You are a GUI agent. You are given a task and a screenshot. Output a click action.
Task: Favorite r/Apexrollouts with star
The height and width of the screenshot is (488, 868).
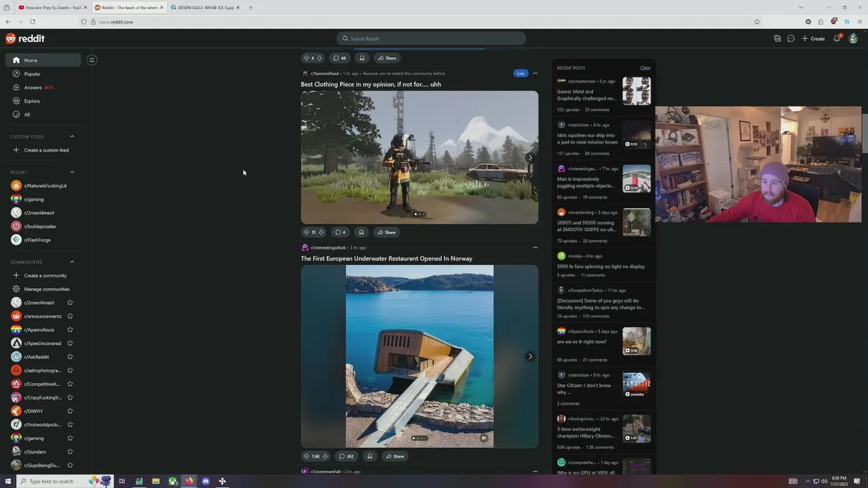click(x=70, y=329)
